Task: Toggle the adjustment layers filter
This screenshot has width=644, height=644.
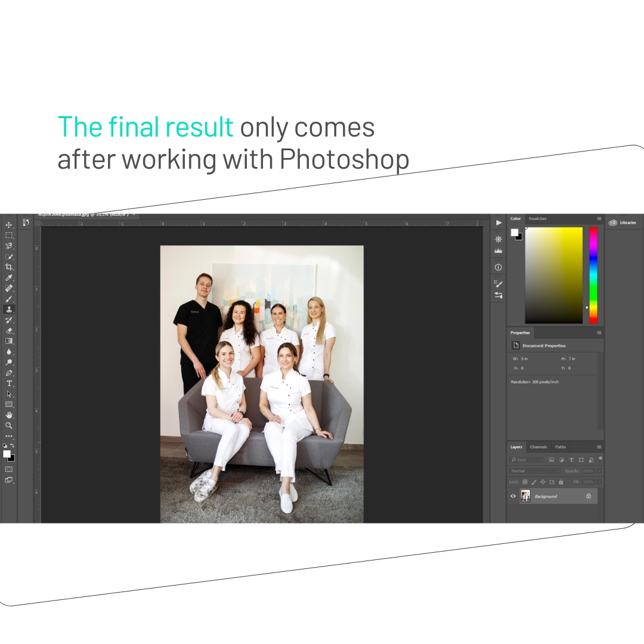Action: coord(562,460)
